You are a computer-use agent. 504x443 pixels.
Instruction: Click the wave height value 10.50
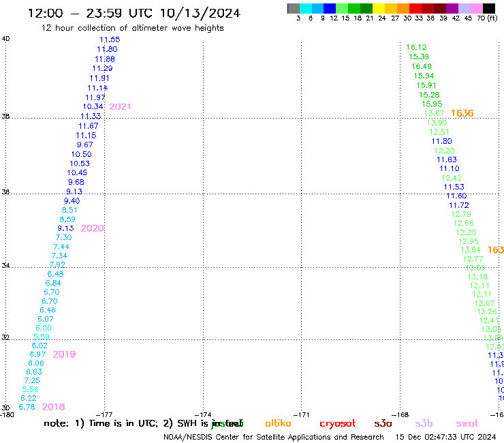point(81,154)
